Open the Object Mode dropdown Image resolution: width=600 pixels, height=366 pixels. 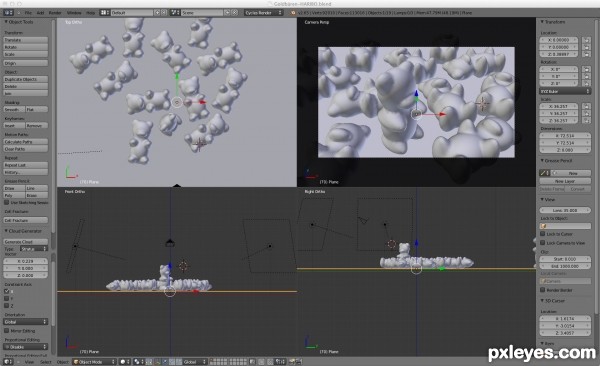pyautogui.click(x=94, y=362)
